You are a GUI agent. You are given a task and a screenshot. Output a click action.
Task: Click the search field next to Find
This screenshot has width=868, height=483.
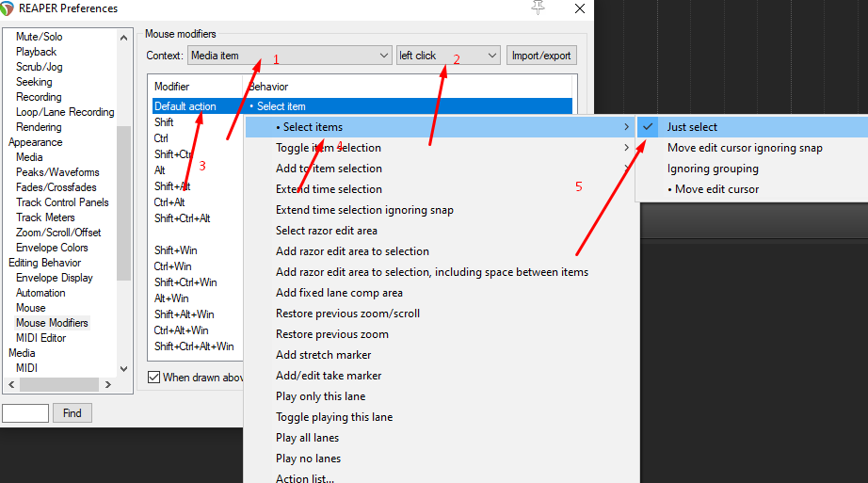25,413
